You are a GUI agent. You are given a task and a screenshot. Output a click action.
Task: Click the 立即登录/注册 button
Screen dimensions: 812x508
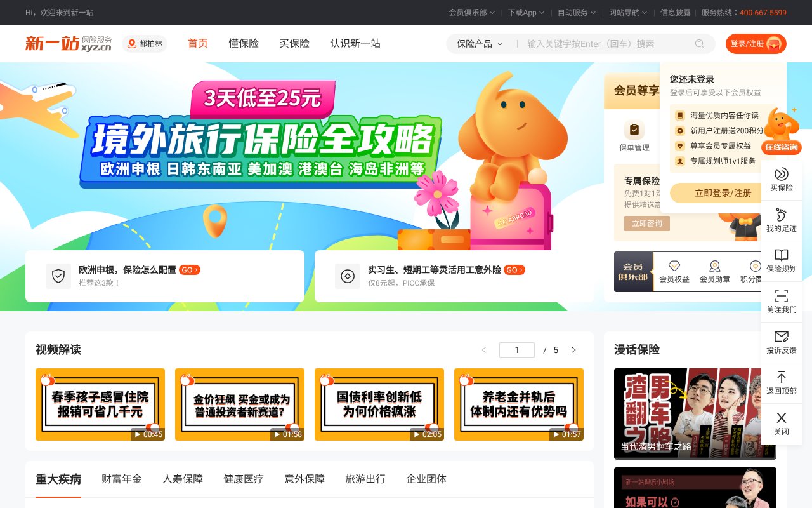click(x=723, y=192)
